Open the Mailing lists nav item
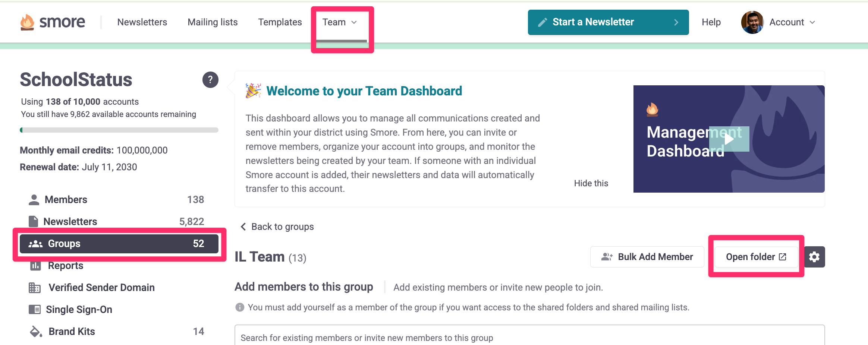 point(213,22)
